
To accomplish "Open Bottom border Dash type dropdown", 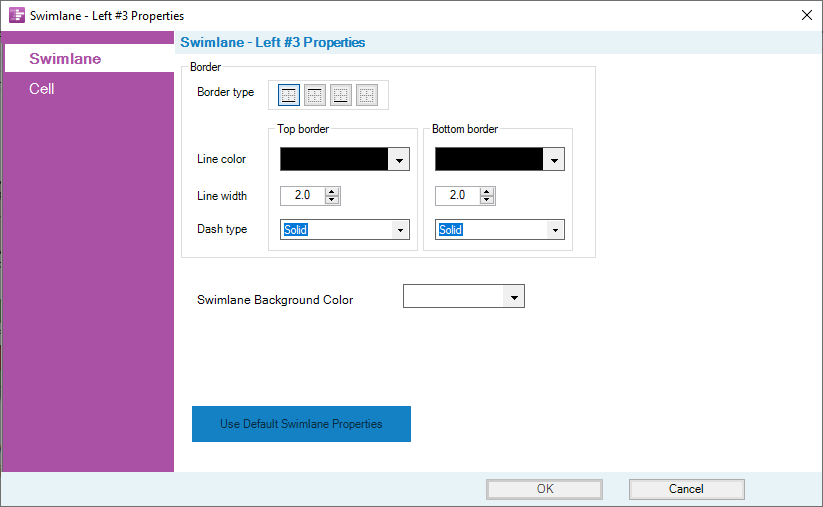I will tap(555, 230).
